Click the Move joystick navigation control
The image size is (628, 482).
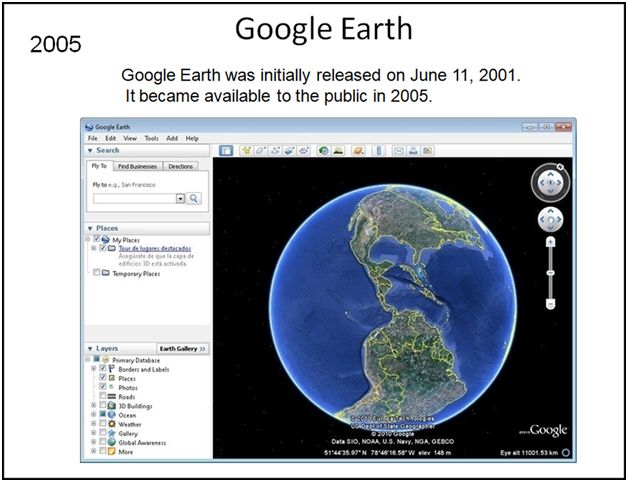coord(550,220)
